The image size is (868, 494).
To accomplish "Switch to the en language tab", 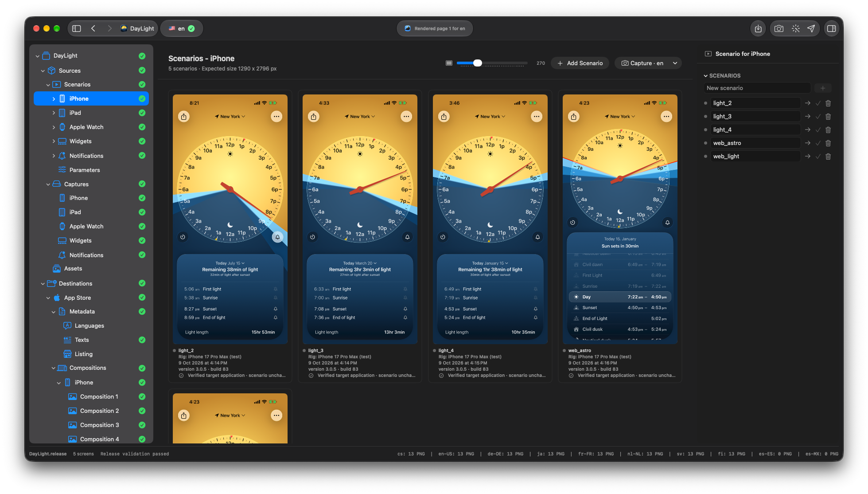I will (182, 28).
